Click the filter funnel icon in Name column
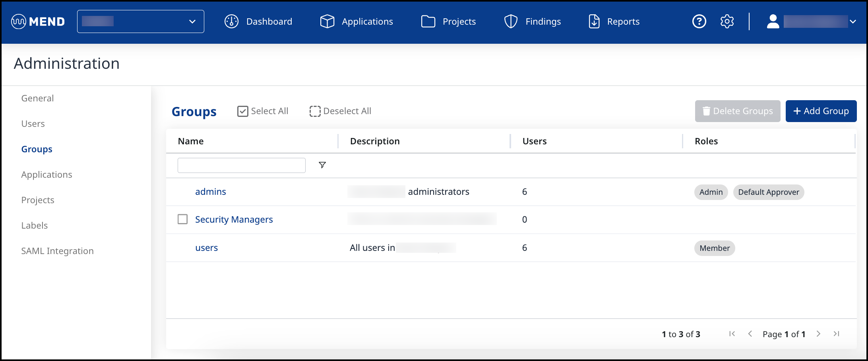The width and height of the screenshot is (868, 361). tap(322, 165)
